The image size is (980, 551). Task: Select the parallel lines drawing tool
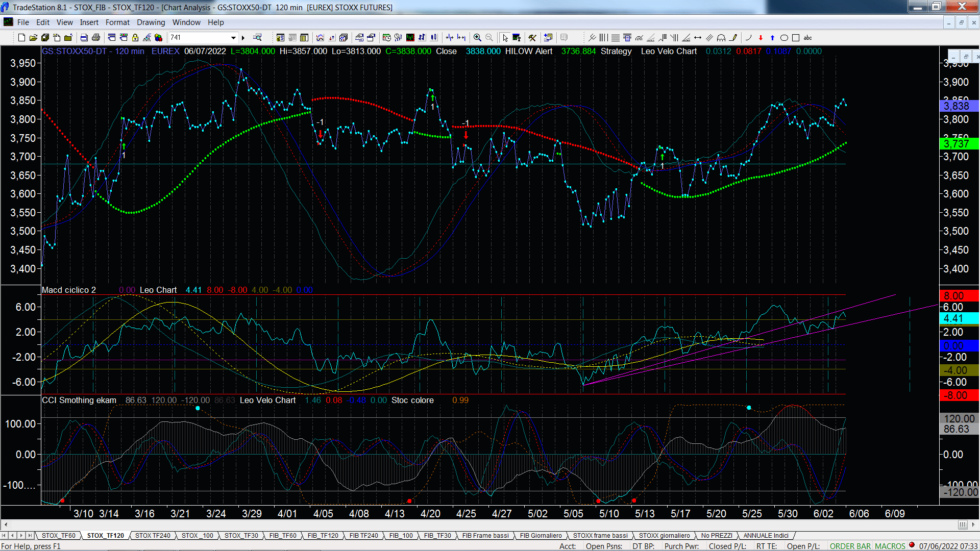click(709, 38)
